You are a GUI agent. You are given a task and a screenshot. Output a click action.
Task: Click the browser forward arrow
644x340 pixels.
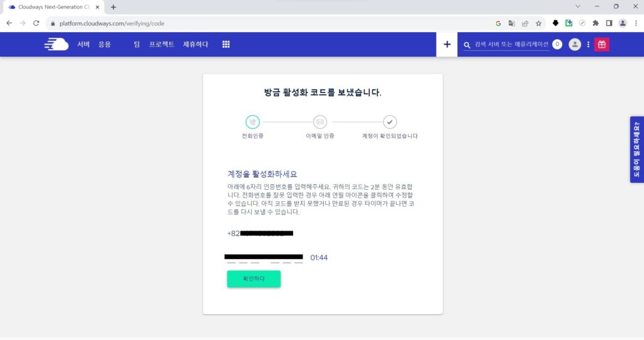click(x=23, y=23)
